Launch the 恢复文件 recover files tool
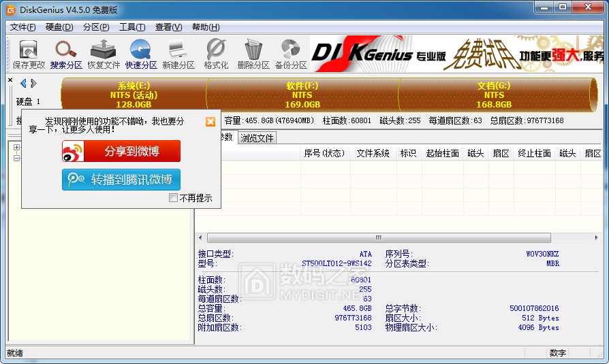 [104, 54]
